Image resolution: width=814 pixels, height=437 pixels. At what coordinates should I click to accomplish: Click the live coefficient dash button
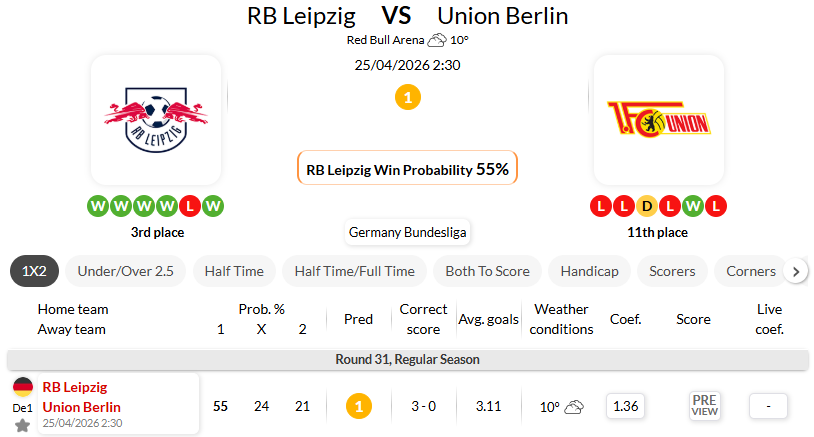coord(768,406)
